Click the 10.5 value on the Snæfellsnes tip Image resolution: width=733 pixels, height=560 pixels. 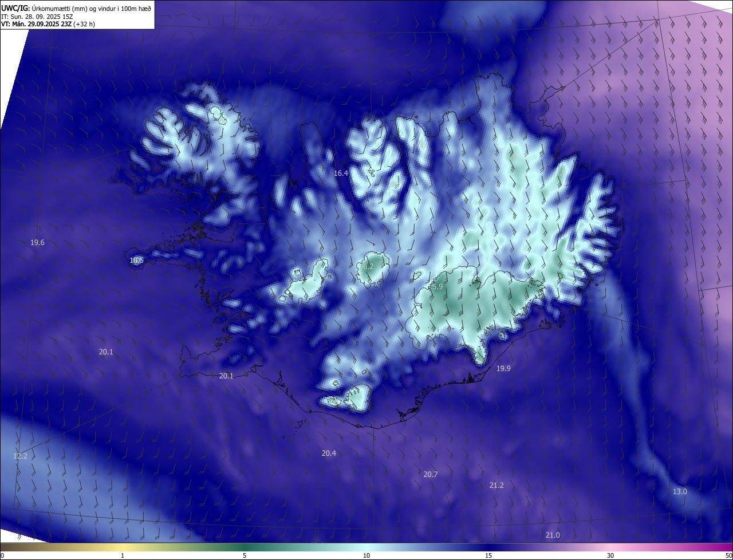tap(136, 261)
